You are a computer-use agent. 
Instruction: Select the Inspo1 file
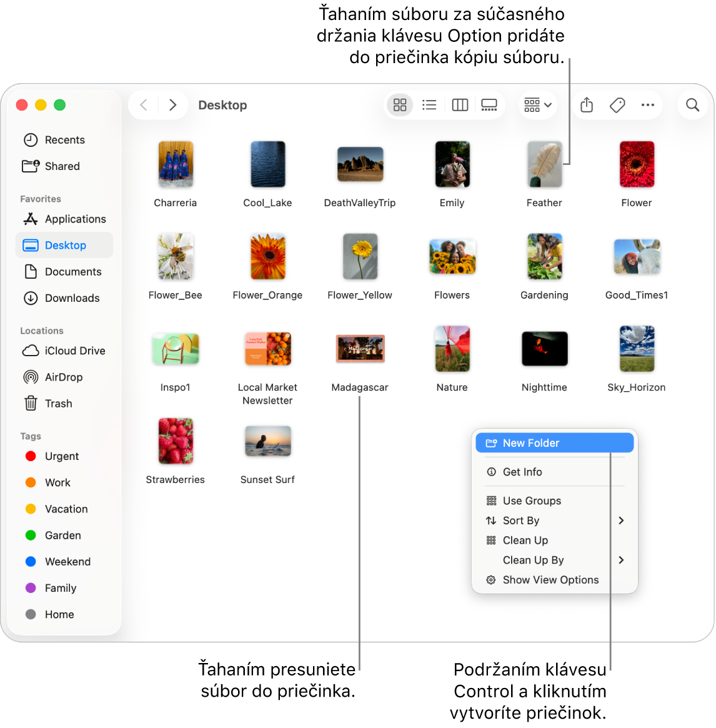(176, 349)
